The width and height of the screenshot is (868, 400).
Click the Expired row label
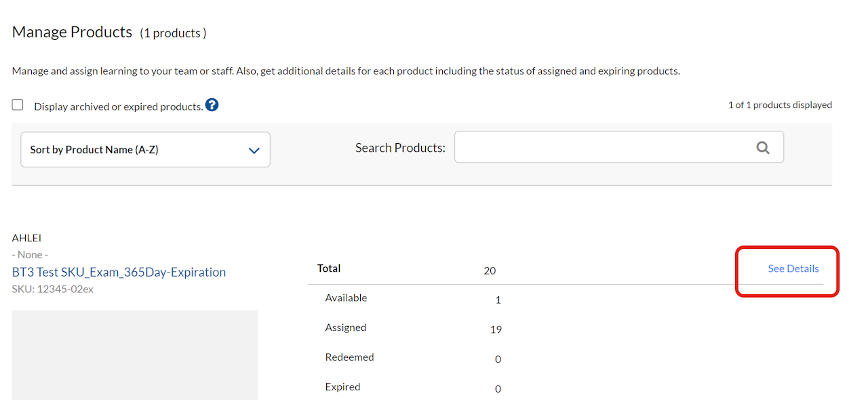(342, 387)
